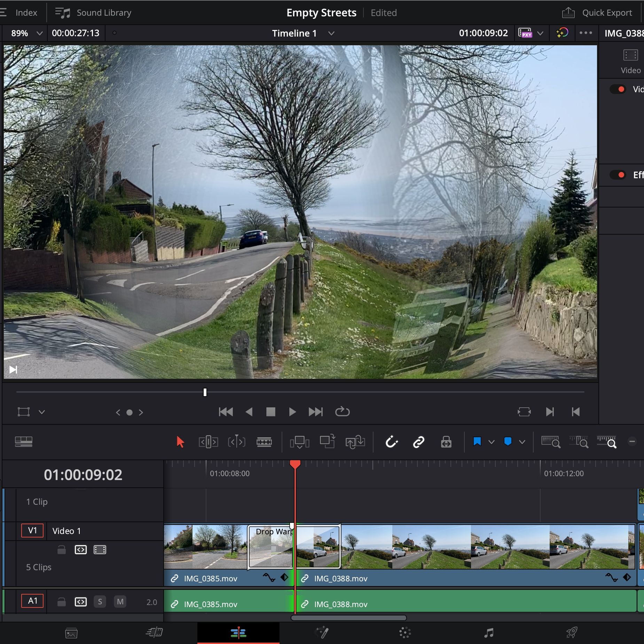This screenshot has width=644, height=644.
Task: Select the Trim Edit tool
Action: (x=208, y=442)
